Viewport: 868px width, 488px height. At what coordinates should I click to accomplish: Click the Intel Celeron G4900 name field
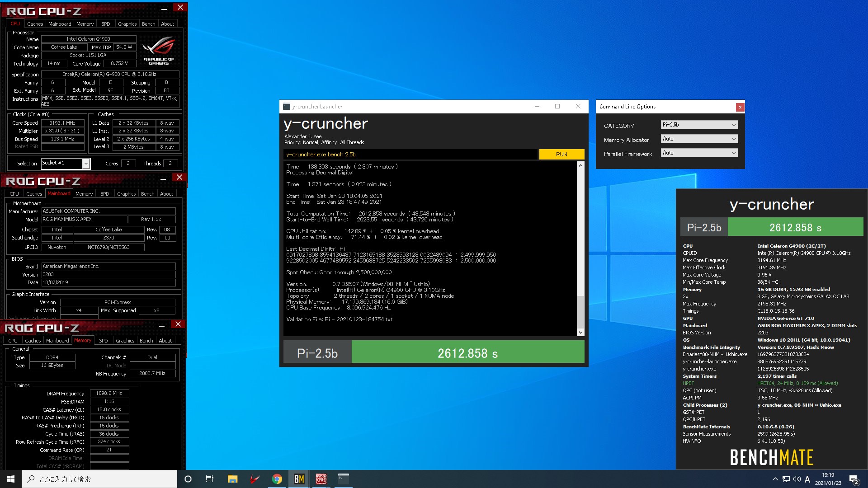point(89,39)
